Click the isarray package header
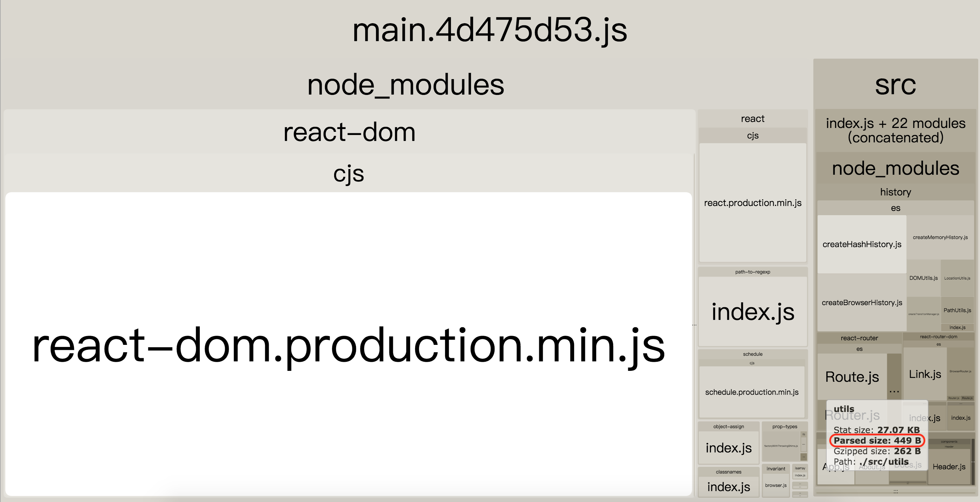The width and height of the screenshot is (980, 502). (x=800, y=468)
